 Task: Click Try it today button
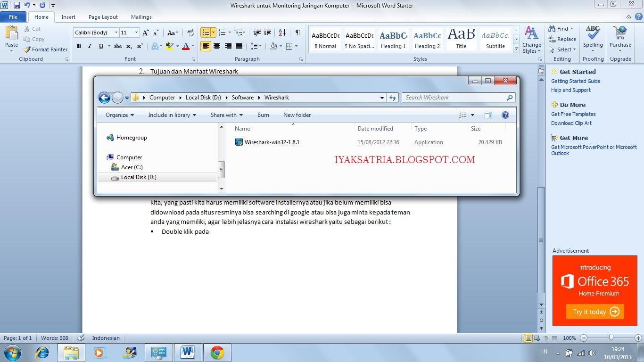(x=595, y=312)
